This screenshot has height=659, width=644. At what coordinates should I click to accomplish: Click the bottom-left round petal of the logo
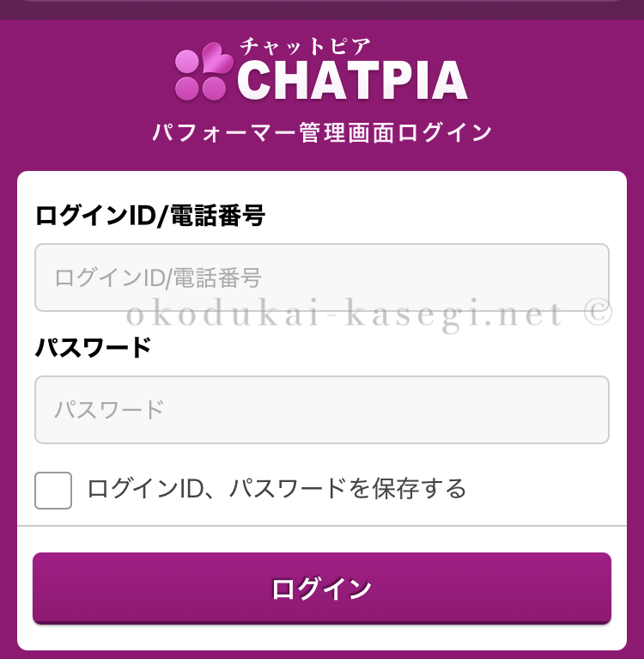point(187,88)
